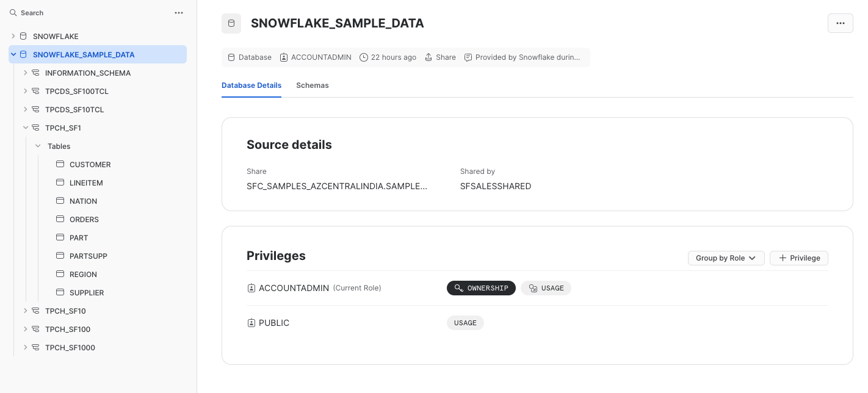Open the sidebar more options menu
The height and width of the screenshot is (393, 868).
tap(179, 13)
